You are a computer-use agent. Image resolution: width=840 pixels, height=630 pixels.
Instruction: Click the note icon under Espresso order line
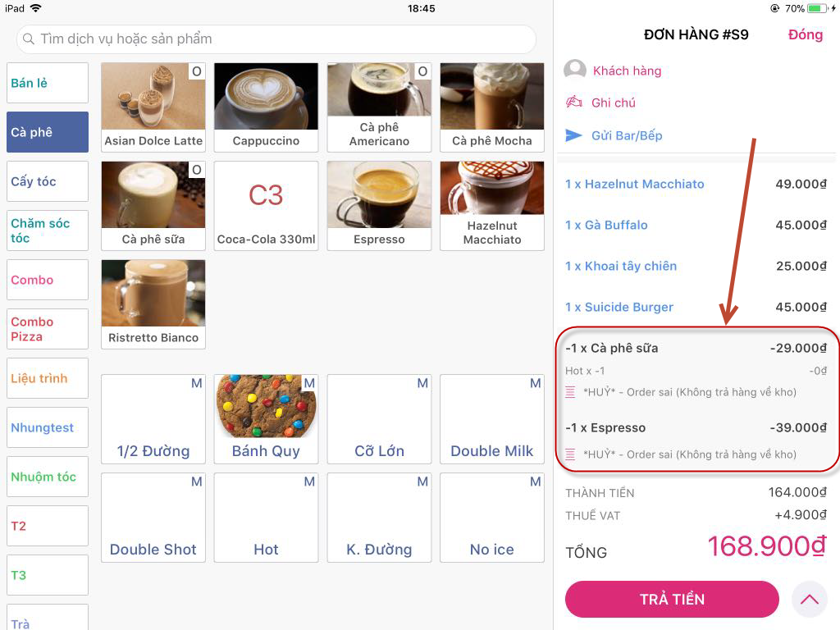tap(570, 454)
